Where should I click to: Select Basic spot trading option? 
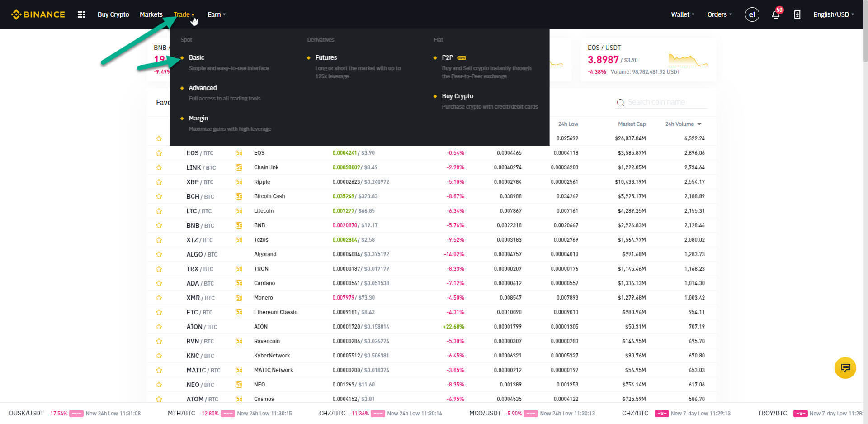tap(196, 57)
